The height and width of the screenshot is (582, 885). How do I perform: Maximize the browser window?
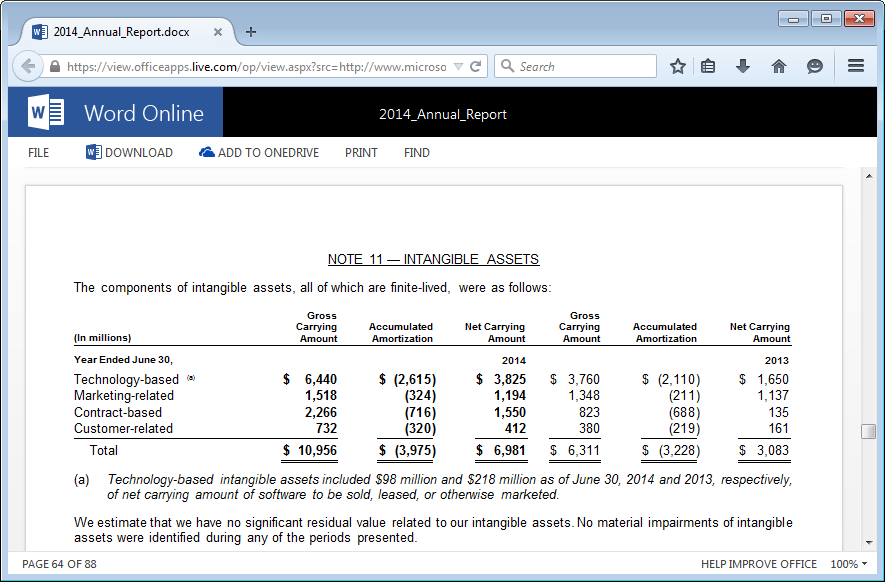click(826, 19)
